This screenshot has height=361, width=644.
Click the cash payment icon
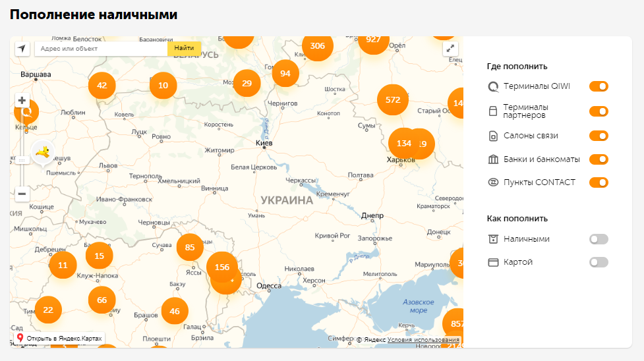[493, 239]
